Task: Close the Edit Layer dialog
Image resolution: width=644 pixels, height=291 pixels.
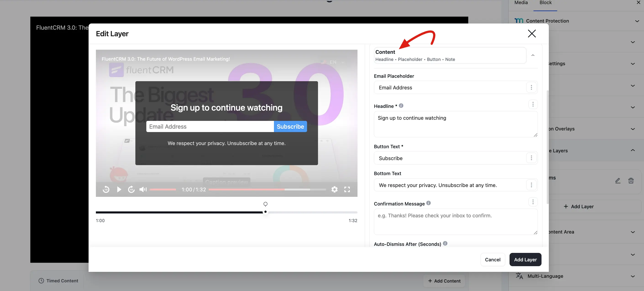Action: pyautogui.click(x=532, y=34)
